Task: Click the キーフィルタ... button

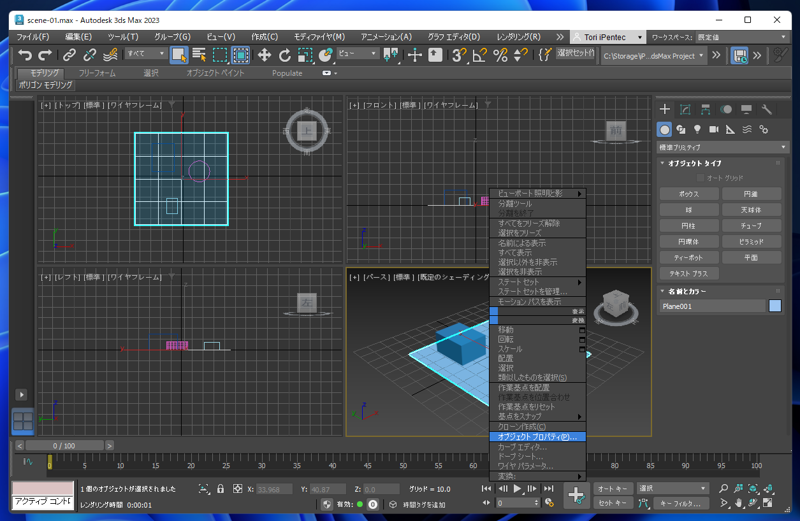Action: tap(681, 503)
